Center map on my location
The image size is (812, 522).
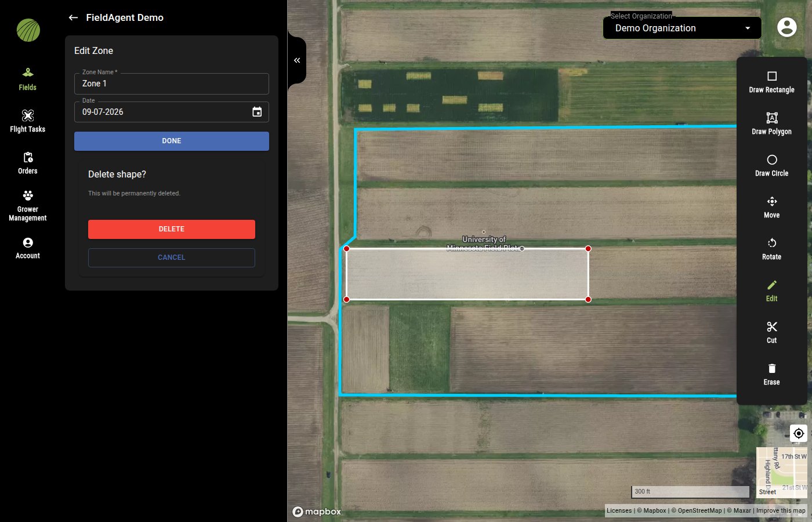[x=799, y=433]
